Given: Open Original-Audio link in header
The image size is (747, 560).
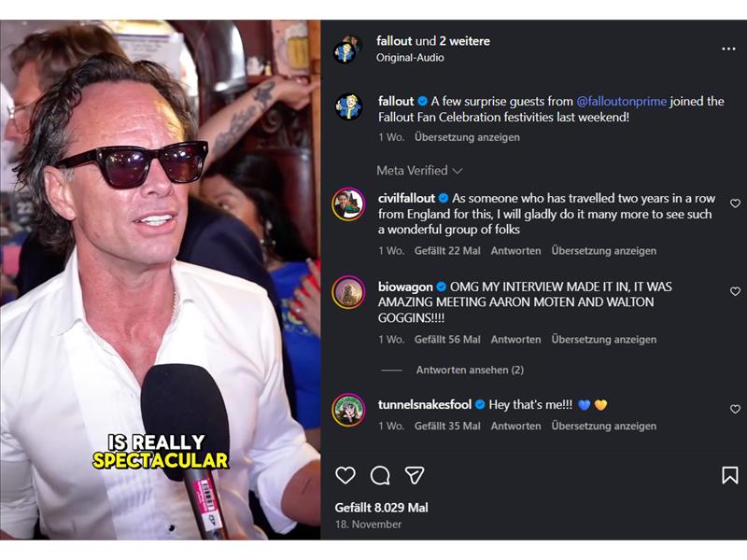Looking at the screenshot, I should pos(410,58).
